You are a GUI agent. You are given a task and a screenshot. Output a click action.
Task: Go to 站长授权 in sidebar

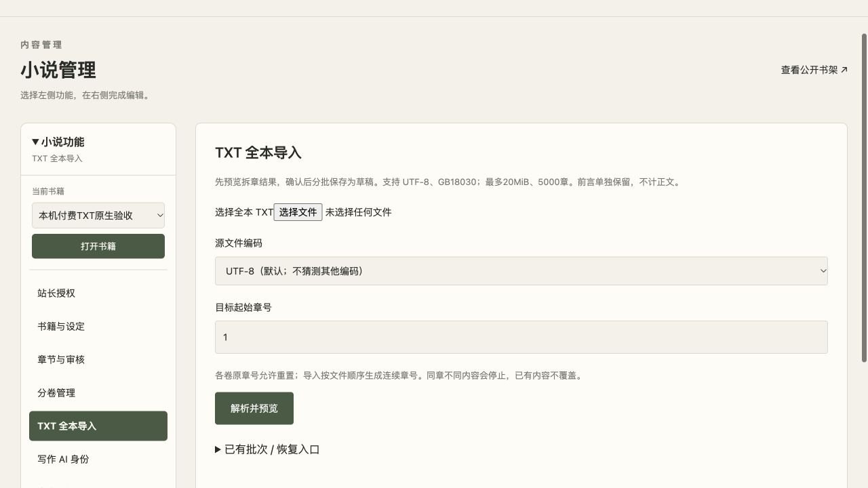tap(98, 293)
